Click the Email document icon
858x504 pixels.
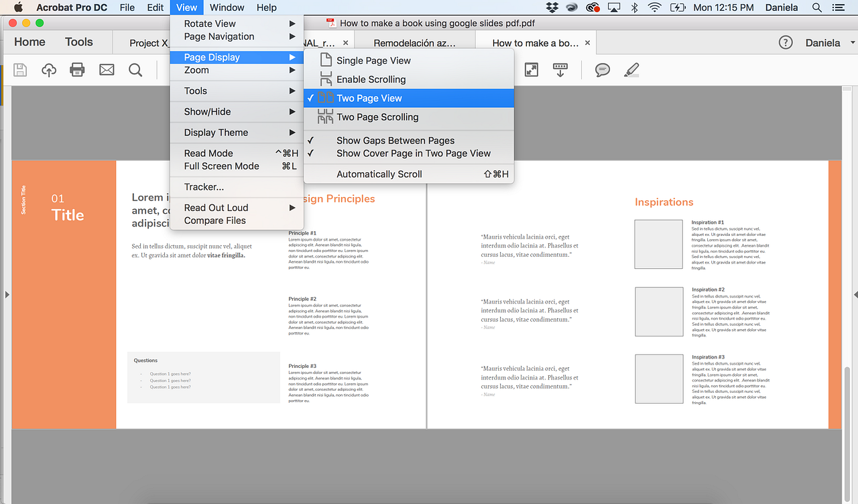pos(107,70)
